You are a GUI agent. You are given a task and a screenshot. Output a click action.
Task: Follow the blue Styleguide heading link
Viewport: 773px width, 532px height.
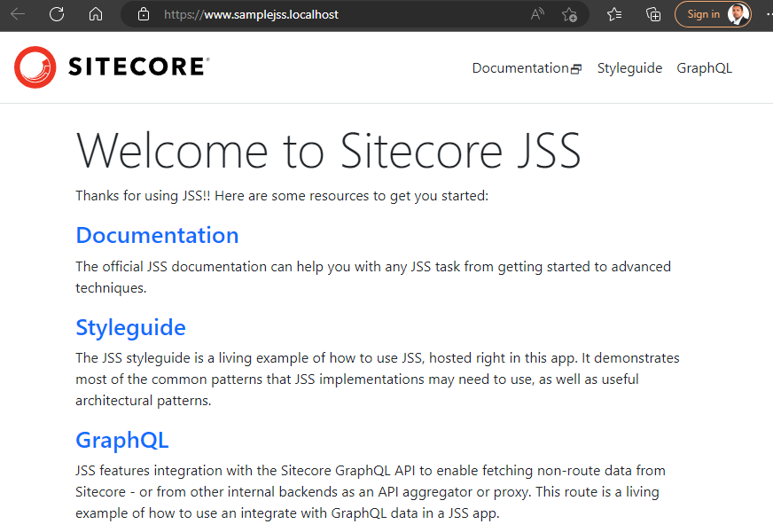(130, 328)
